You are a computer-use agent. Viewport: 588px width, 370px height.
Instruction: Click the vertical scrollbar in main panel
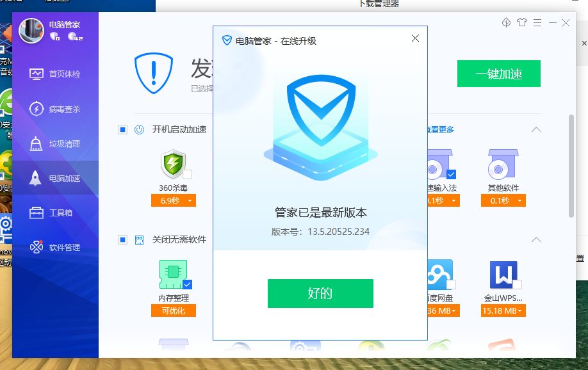click(571, 166)
